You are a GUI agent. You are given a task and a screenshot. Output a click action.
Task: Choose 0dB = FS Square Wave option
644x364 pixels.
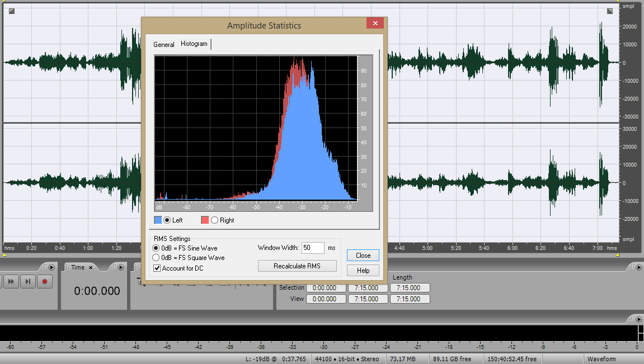pyautogui.click(x=156, y=258)
